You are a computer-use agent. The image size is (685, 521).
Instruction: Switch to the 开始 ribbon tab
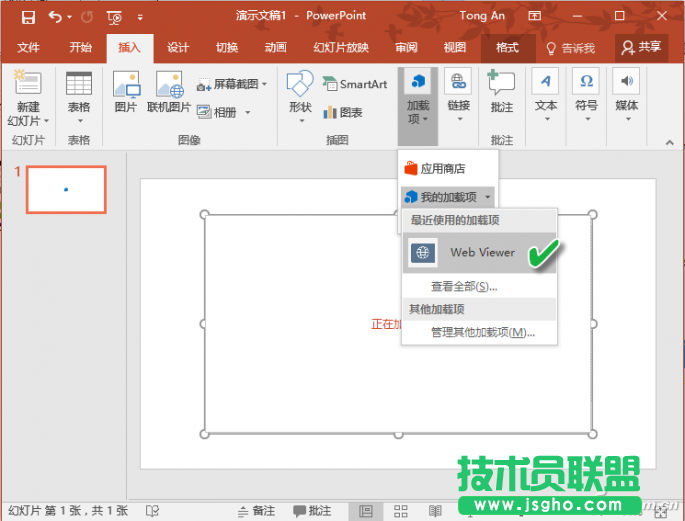pyautogui.click(x=81, y=47)
